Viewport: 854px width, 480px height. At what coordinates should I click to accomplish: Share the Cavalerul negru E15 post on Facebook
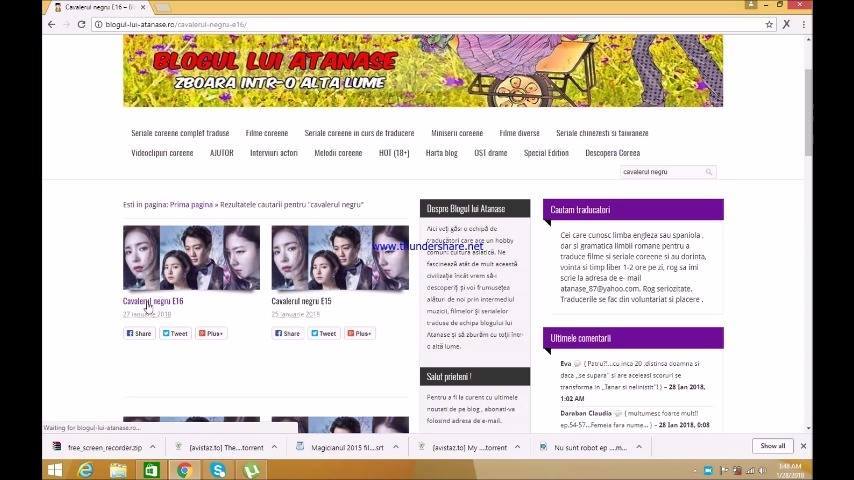click(287, 333)
